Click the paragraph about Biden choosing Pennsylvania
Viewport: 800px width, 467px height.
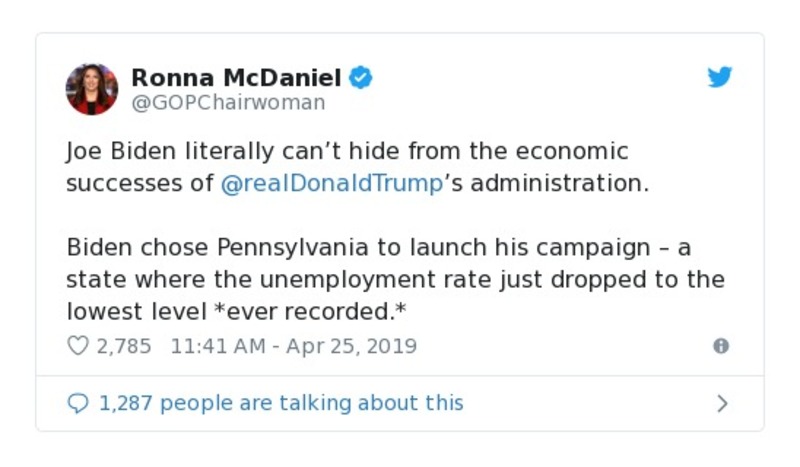click(x=380, y=279)
